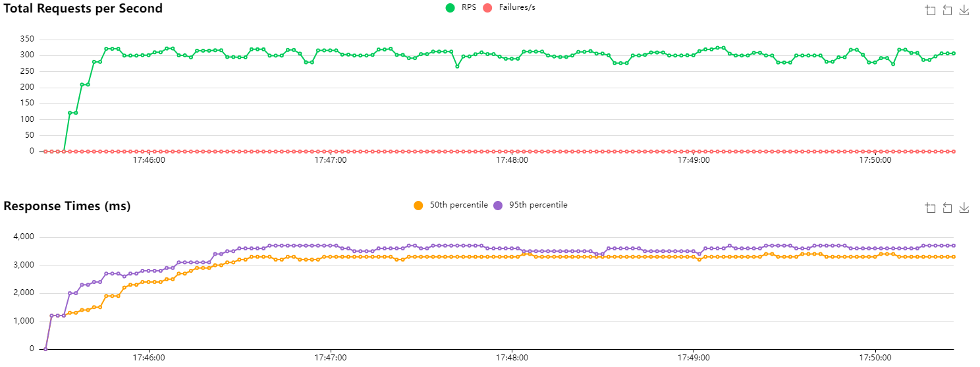
Task: Click 17:47:00 tick on the requests chart
Action: tap(331, 159)
